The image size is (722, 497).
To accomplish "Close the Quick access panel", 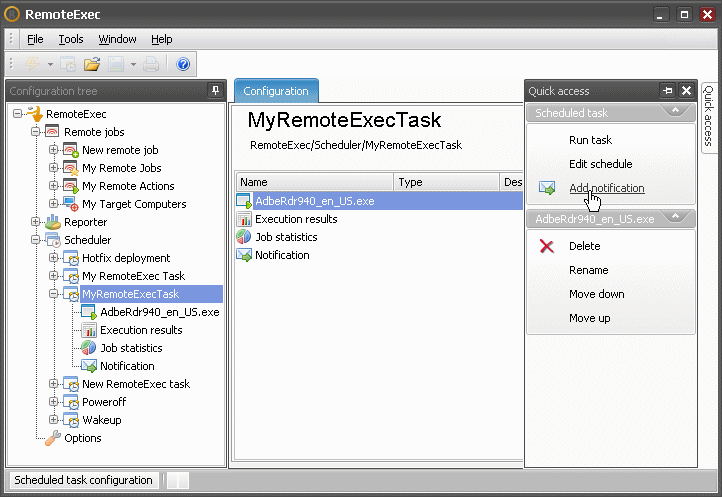I will click(x=686, y=90).
